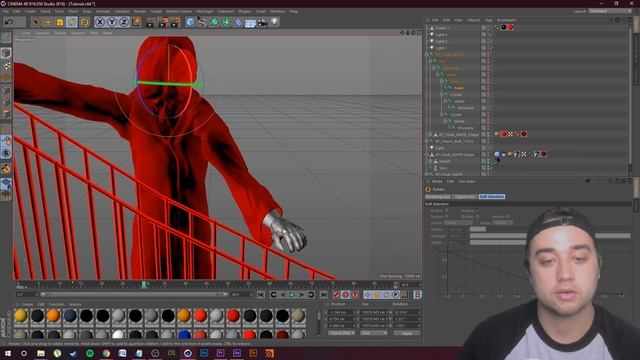Open File Explorer from the taskbar
Screen dimensions: 640x360
[41, 353]
